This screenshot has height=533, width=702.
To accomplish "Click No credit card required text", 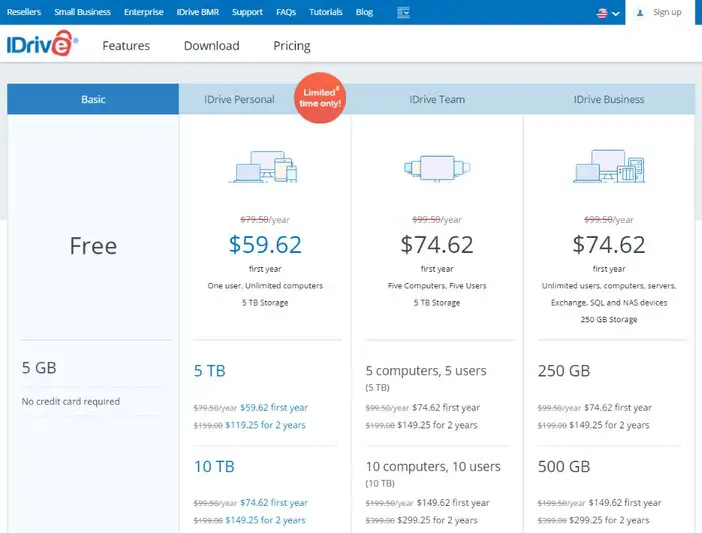I will point(71,401).
